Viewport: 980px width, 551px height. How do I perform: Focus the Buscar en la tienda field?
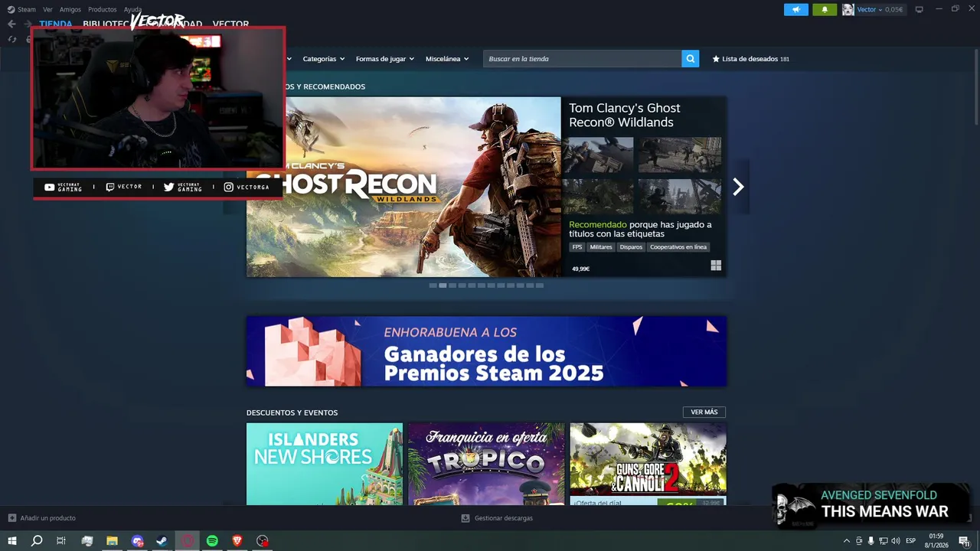coord(583,59)
